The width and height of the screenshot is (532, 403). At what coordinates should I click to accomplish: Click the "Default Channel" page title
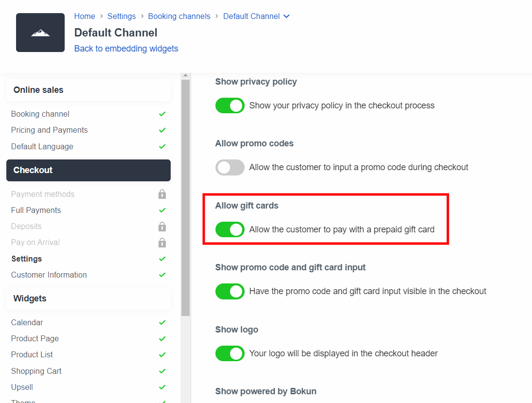coord(116,33)
